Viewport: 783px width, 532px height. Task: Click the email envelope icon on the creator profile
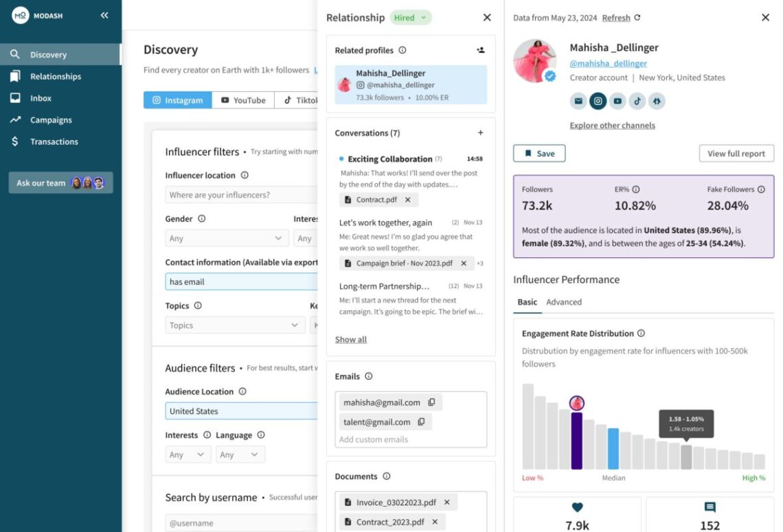click(x=578, y=101)
